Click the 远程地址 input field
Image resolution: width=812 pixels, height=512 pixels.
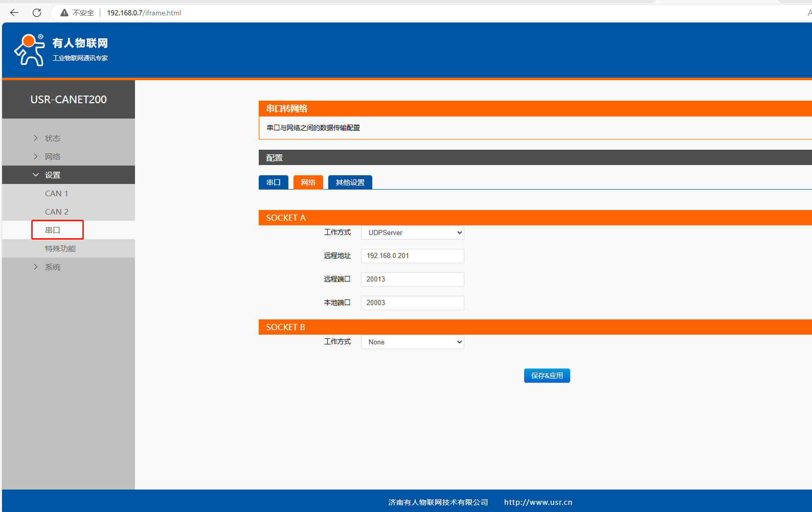pos(412,255)
